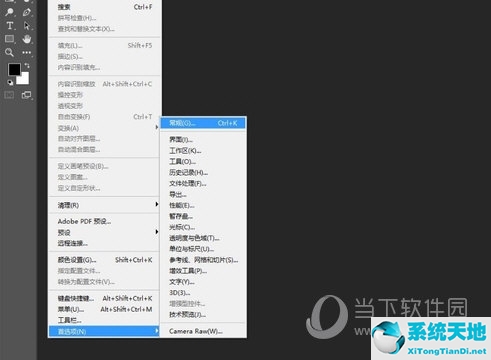This screenshot has width=491, height=360.
Task: Choose 操控变形 menu item
Action: click(105, 95)
